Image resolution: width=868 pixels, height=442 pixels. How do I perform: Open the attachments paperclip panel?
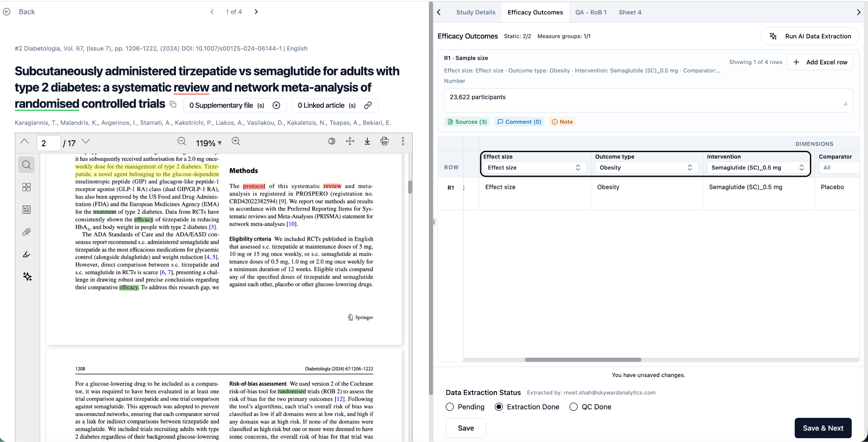26,232
